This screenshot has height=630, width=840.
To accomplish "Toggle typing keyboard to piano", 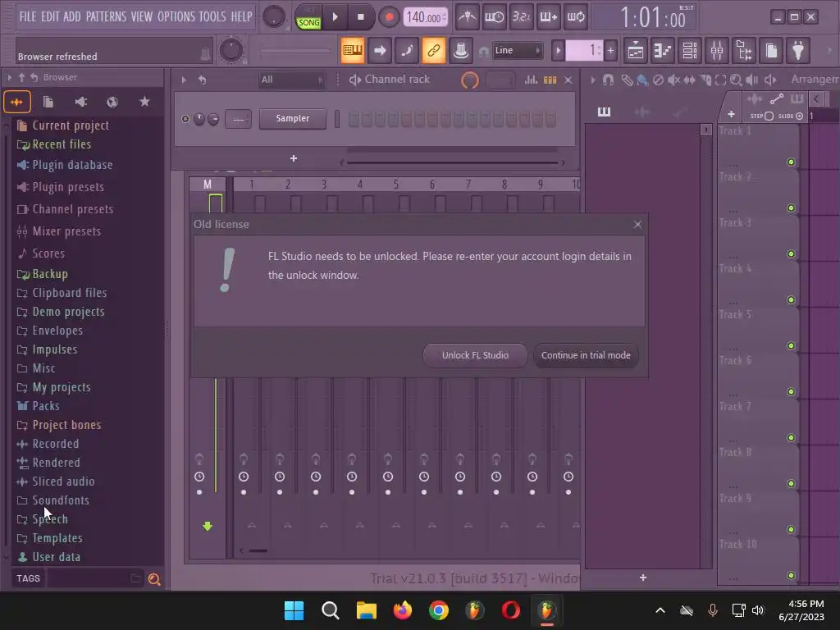I will 353,50.
